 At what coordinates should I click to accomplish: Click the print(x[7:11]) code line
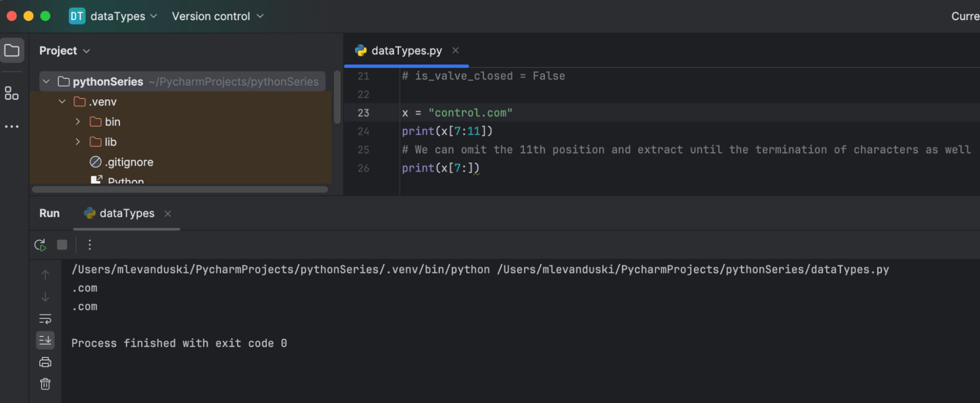pyautogui.click(x=447, y=131)
